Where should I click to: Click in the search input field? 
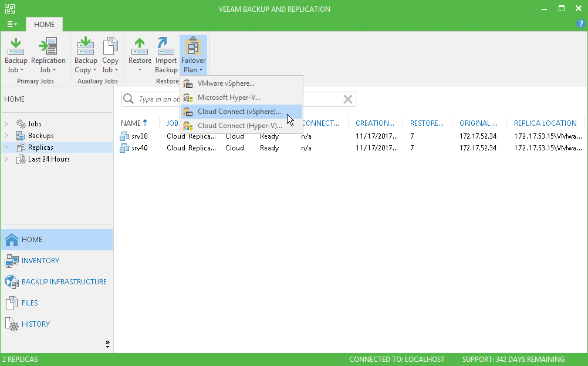tap(238, 99)
